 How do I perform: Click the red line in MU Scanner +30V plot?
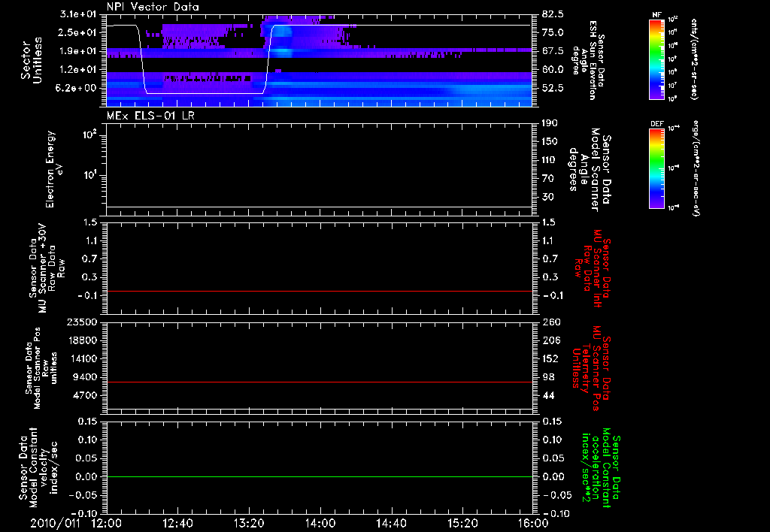[x=319, y=291]
